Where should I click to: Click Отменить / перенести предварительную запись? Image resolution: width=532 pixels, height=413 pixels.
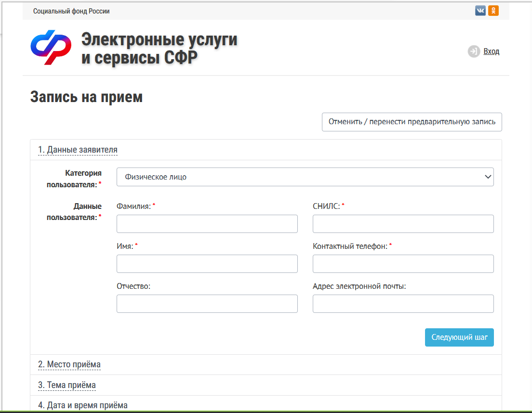point(412,122)
